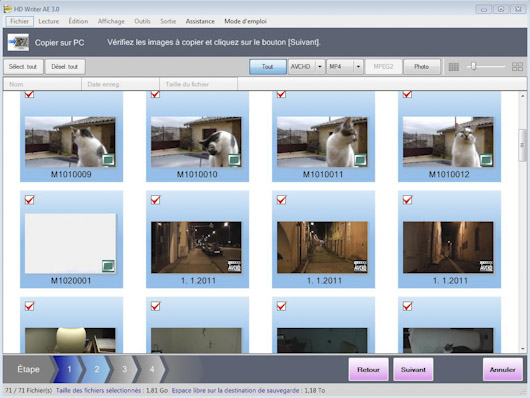Click the 71 / 71 Fichier(s) status text

[x=28, y=391]
